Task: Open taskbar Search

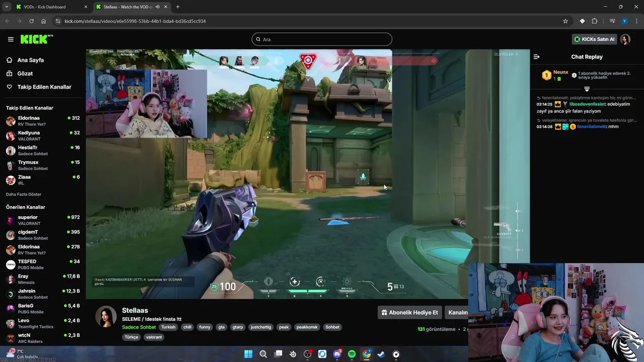Action: [263, 354]
